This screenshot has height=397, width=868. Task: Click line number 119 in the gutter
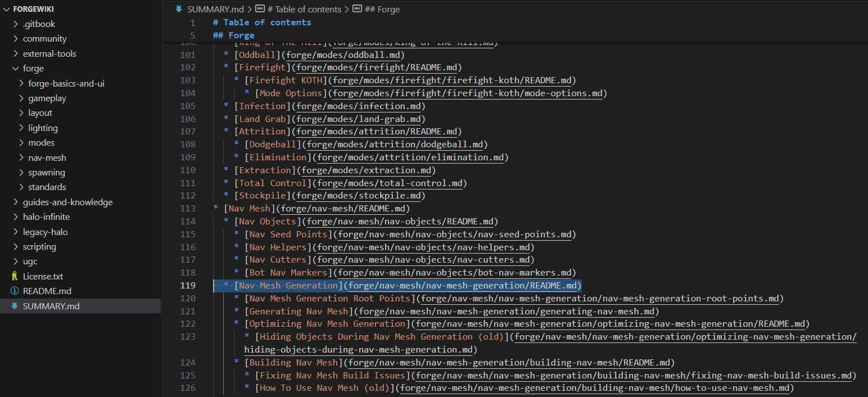click(188, 285)
